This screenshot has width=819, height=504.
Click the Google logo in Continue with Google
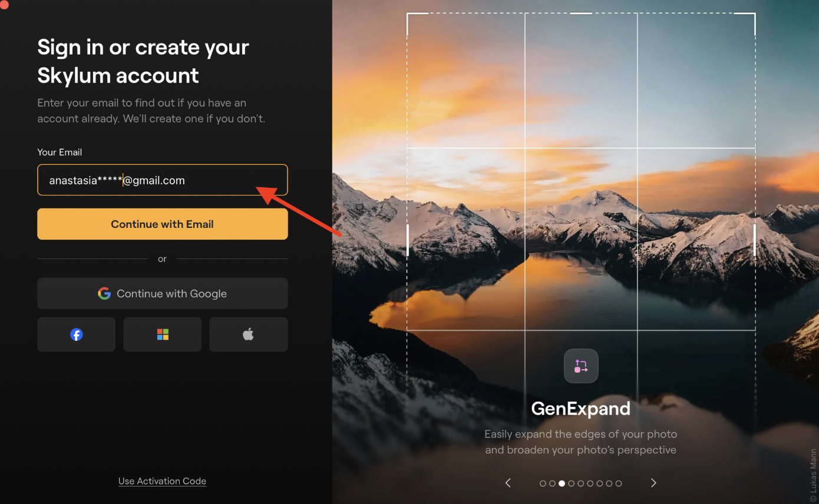tap(104, 293)
